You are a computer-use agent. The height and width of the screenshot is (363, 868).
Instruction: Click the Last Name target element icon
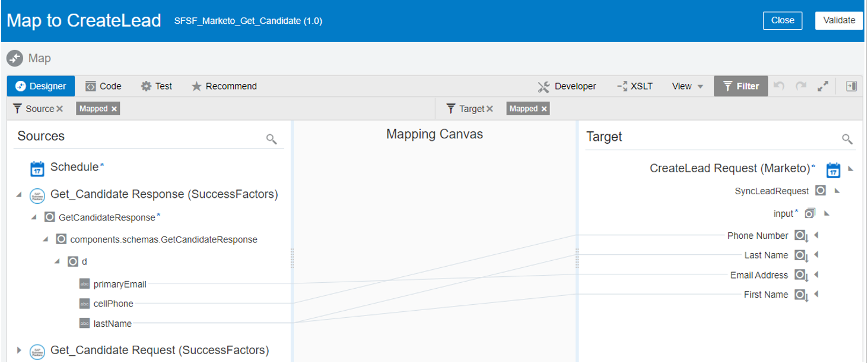pyautogui.click(x=802, y=256)
